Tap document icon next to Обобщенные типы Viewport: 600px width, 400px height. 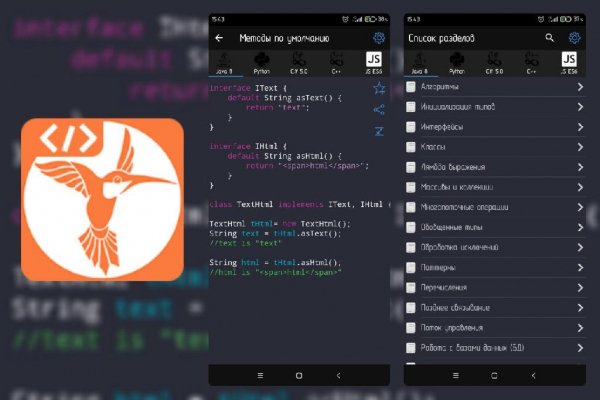[x=411, y=227]
